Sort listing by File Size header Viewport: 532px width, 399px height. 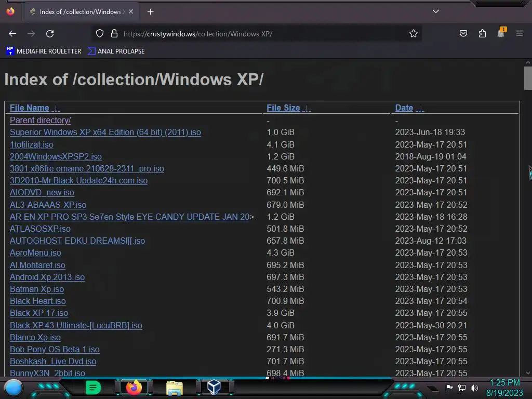(x=283, y=108)
